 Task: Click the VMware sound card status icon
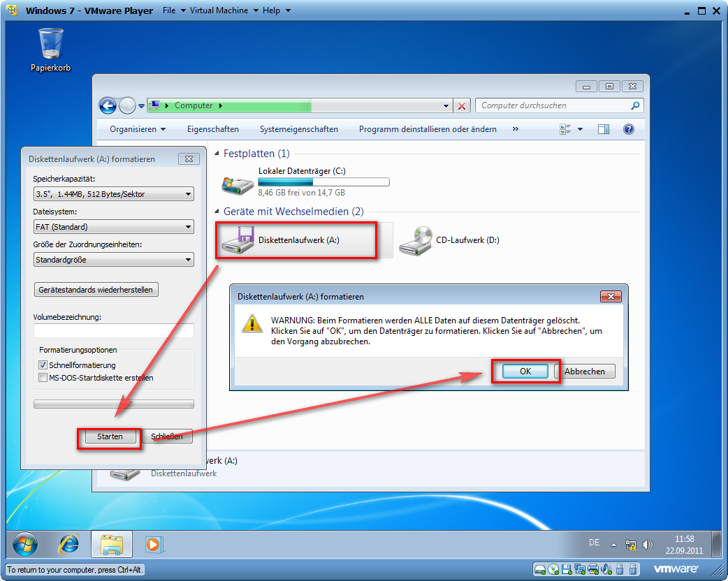(606, 569)
